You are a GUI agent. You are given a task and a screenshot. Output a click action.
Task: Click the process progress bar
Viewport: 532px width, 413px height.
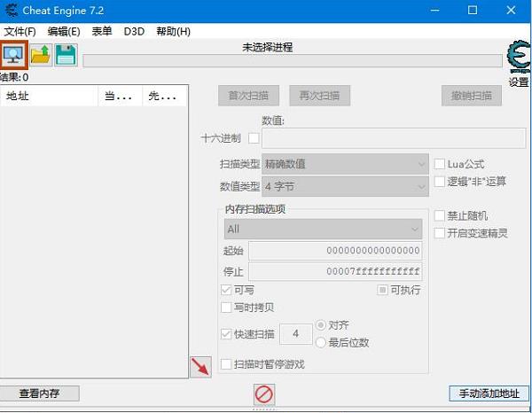click(293, 61)
